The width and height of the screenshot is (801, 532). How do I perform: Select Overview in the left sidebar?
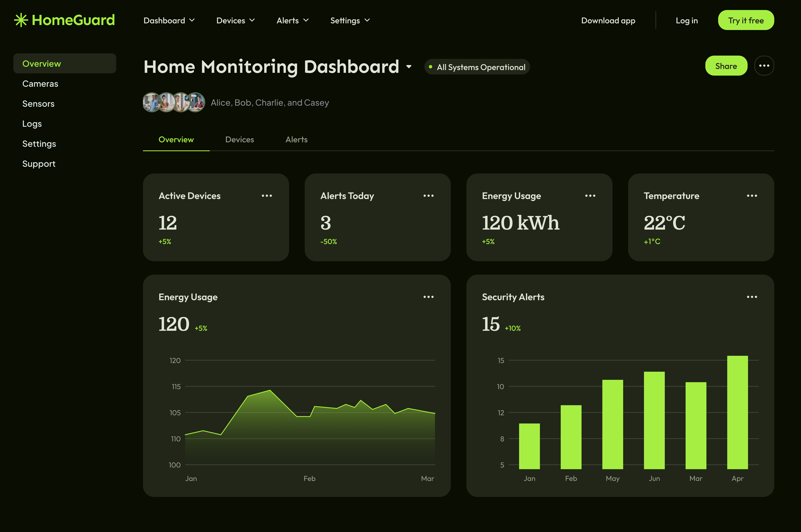(x=65, y=64)
